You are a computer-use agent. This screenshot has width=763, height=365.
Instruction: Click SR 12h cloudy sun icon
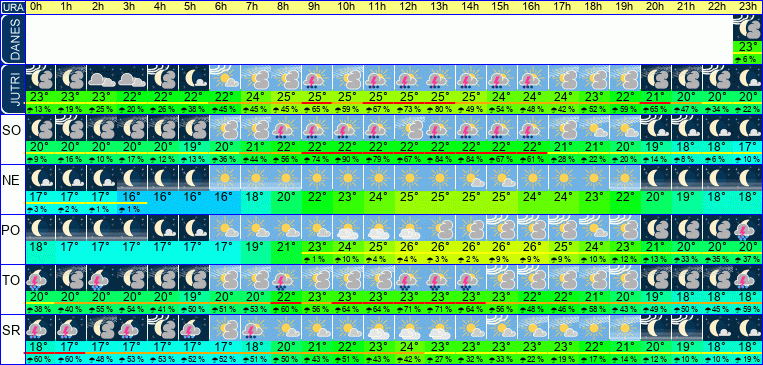pos(409,327)
